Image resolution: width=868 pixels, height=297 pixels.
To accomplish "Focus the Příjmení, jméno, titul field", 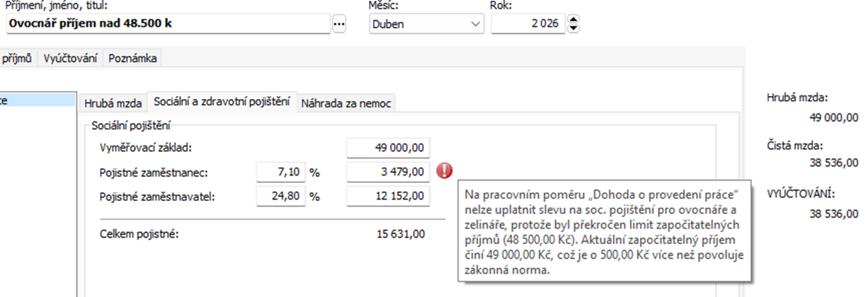I will click(166, 23).
